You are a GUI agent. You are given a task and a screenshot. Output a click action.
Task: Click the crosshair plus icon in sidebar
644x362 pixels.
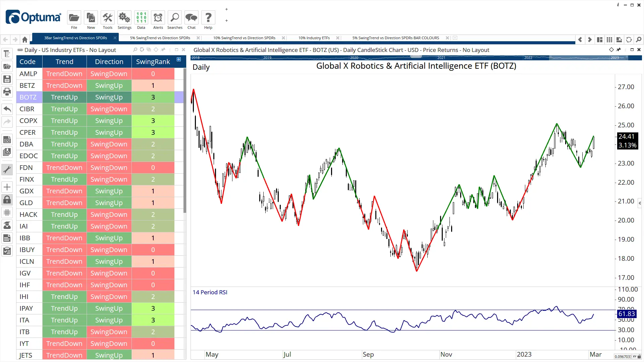pyautogui.click(x=7, y=187)
